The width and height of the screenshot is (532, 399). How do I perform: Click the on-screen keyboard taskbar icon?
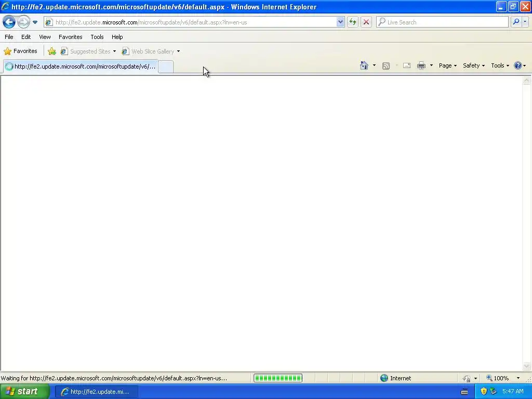point(464,392)
